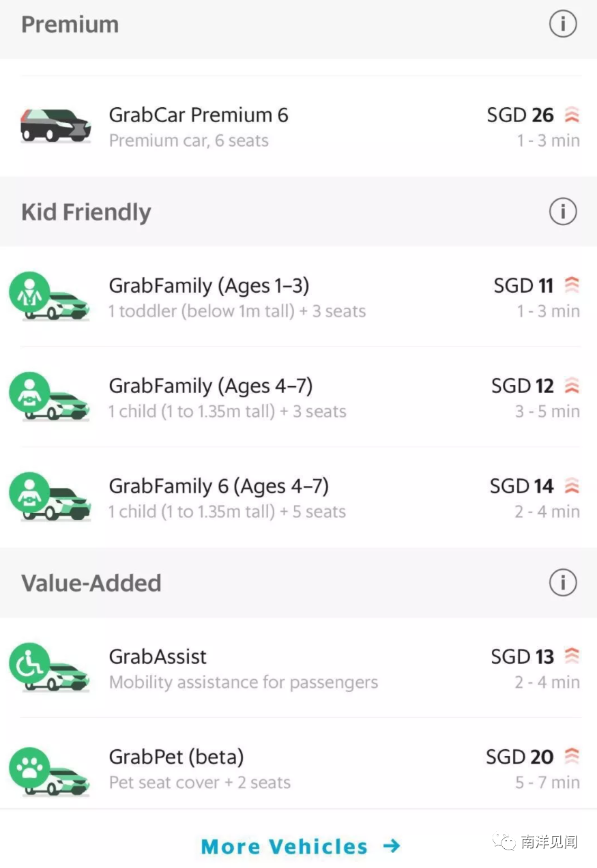Open info for Kid Friendly section
Viewport: 597px width, 868px height.
tap(563, 212)
